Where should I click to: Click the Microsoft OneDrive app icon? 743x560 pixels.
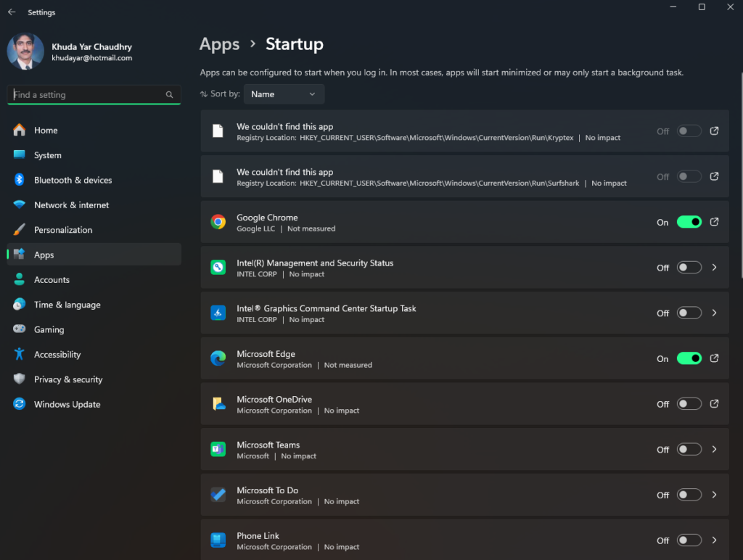click(218, 404)
